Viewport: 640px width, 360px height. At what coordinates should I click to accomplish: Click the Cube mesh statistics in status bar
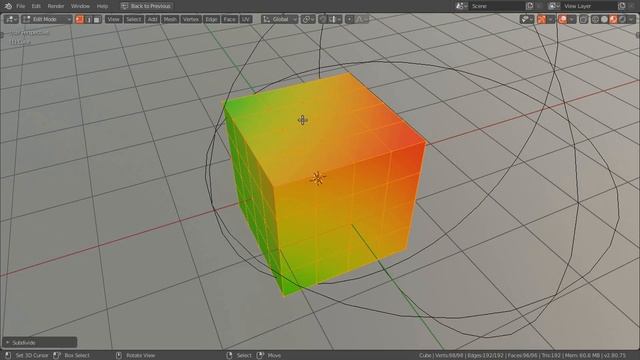pos(522,356)
